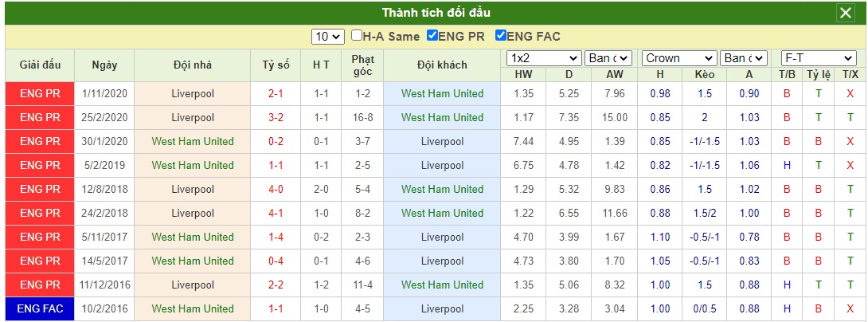Screen dimensions: 868x322
Task: Click the ENG PR badge dated 1/11/2020
Action: (x=40, y=94)
